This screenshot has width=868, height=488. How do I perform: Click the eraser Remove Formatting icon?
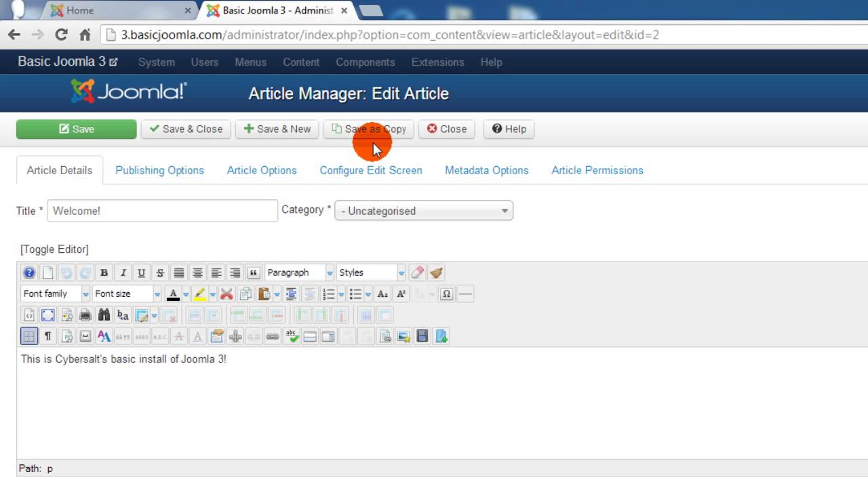point(417,272)
